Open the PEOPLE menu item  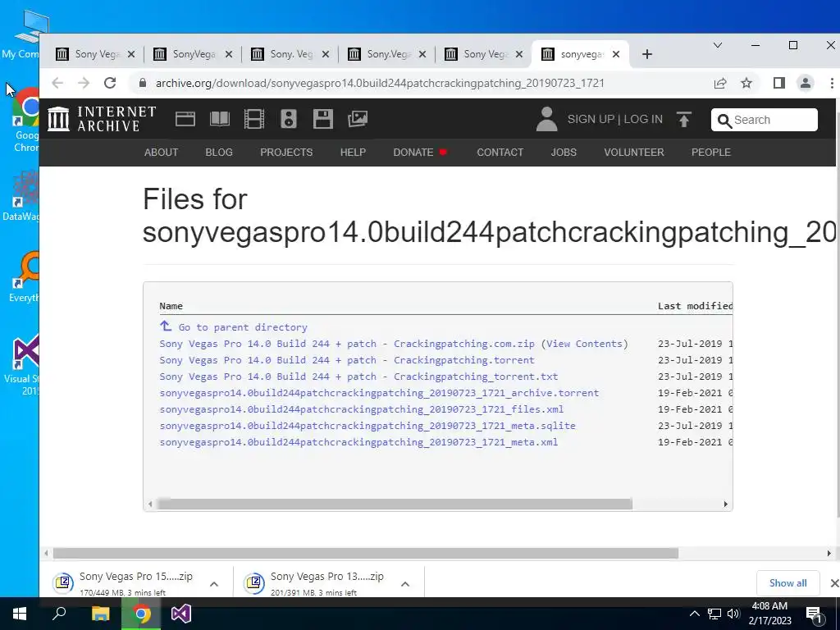[x=711, y=153]
